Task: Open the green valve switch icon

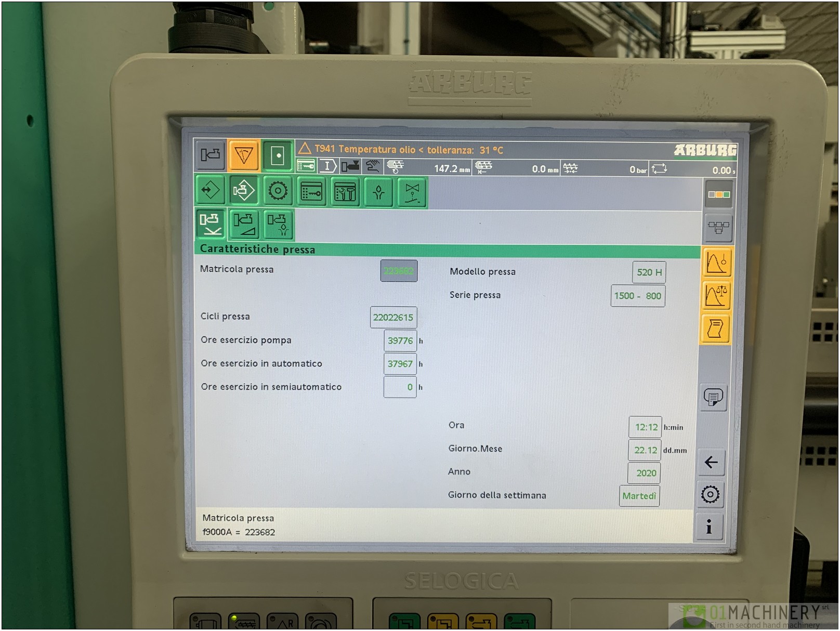Action: (412, 192)
